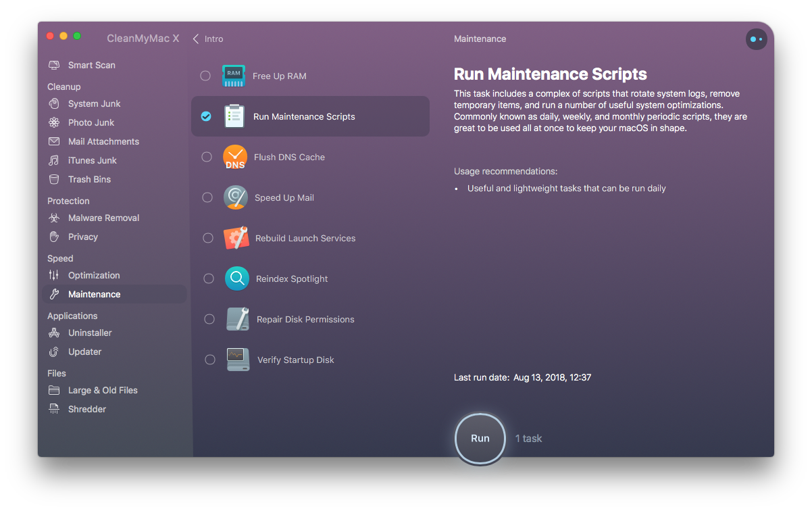The height and width of the screenshot is (511, 812).
Task: Click the '1 task' label near Run
Action: click(529, 439)
